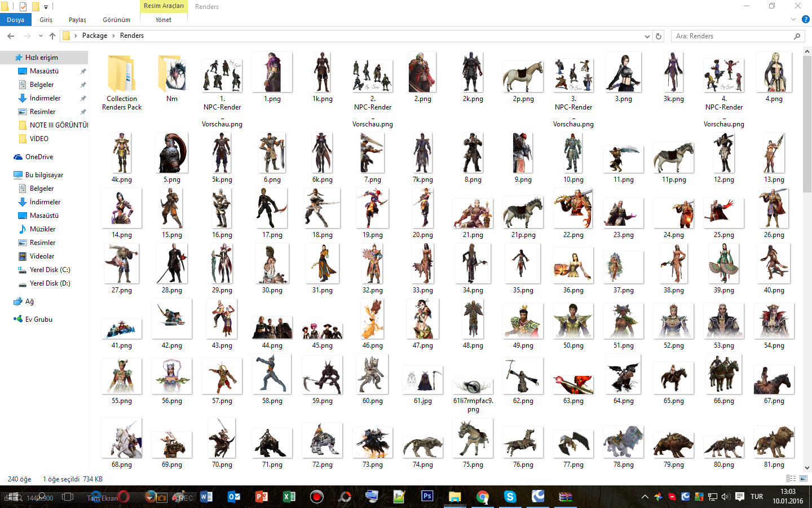Open the Nm folder

(172, 78)
